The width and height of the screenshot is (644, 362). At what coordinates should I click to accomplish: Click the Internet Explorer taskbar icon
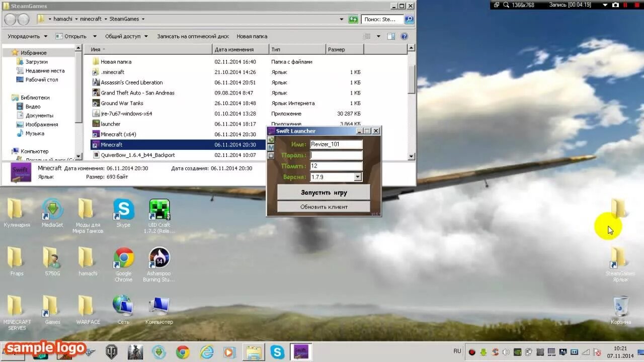pyautogui.click(x=206, y=351)
